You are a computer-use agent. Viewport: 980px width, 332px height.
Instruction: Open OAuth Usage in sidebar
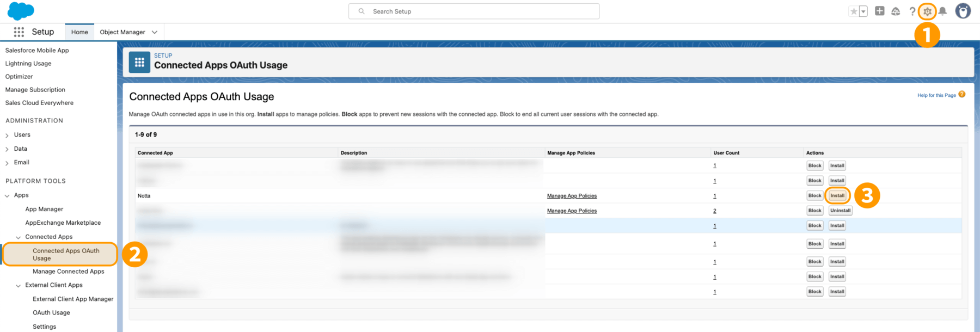pos(51,312)
